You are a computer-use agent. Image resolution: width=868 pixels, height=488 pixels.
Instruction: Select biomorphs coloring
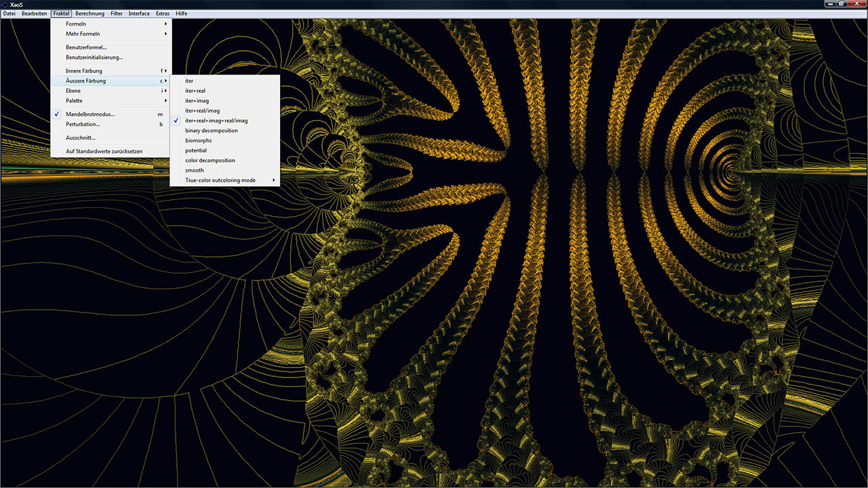coord(224,140)
